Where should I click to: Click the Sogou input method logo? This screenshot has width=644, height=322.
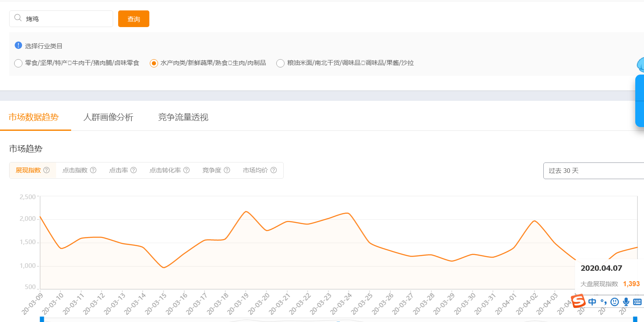point(578,301)
